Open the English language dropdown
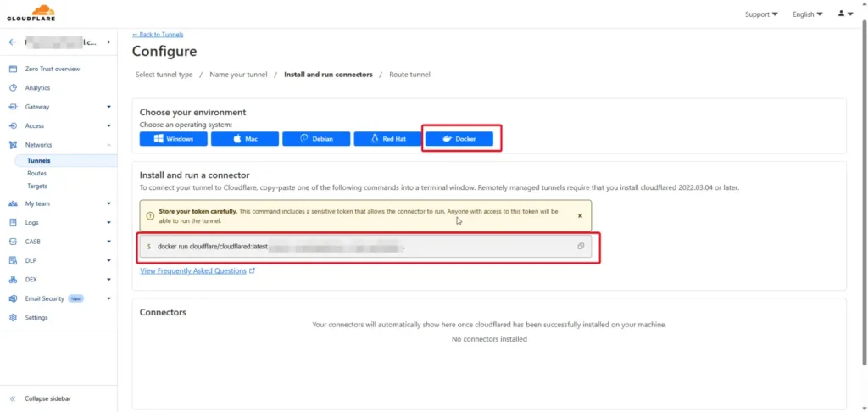The width and height of the screenshot is (868, 412). pyautogui.click(x=807, y=14)
